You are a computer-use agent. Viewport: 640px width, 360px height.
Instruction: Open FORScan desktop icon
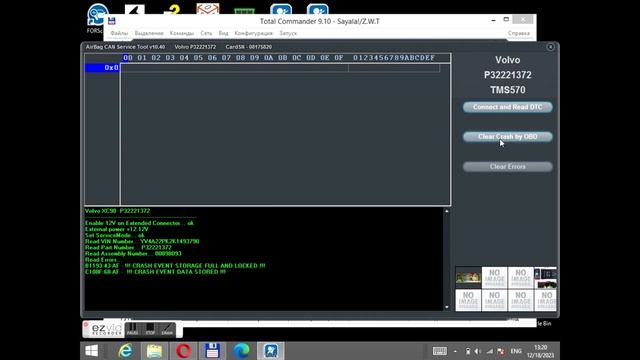coord(97,18)
